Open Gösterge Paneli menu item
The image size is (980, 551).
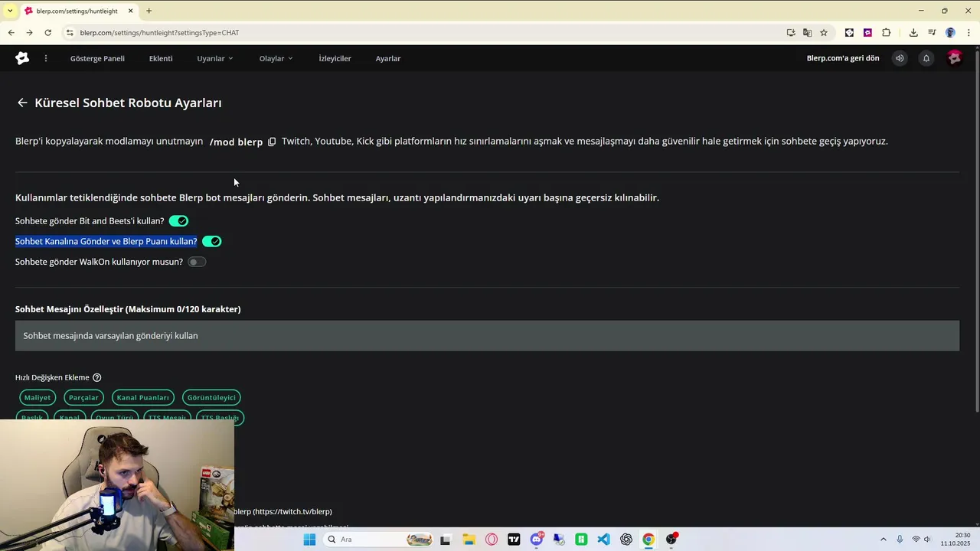point(97,58)
